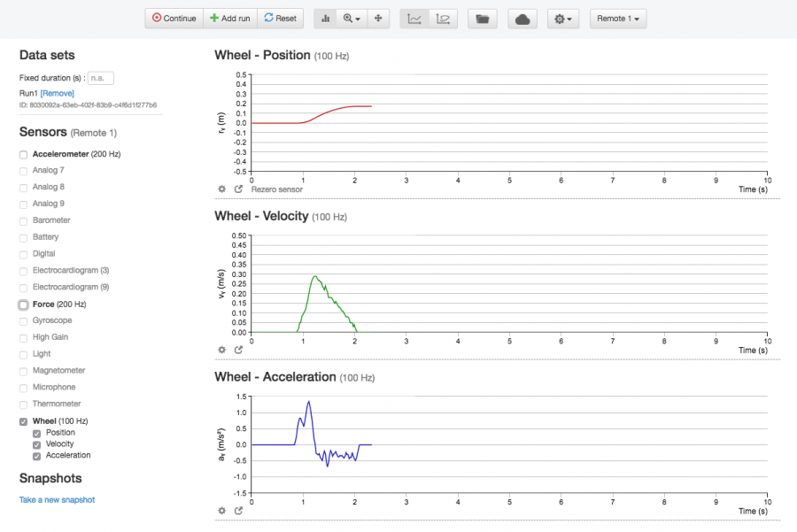Viewport: 797px width, 532px height.
Task: Switch to the time graph view icon
Action: click(414, 19)
